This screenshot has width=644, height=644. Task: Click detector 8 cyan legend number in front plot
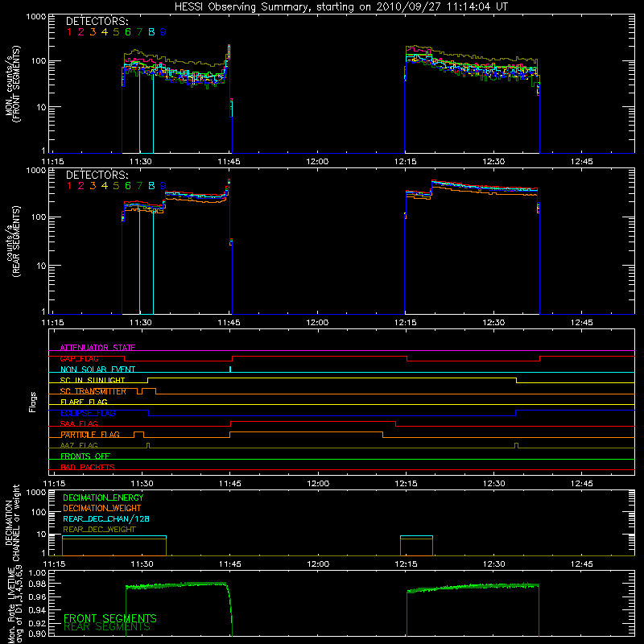coord(151,32)
